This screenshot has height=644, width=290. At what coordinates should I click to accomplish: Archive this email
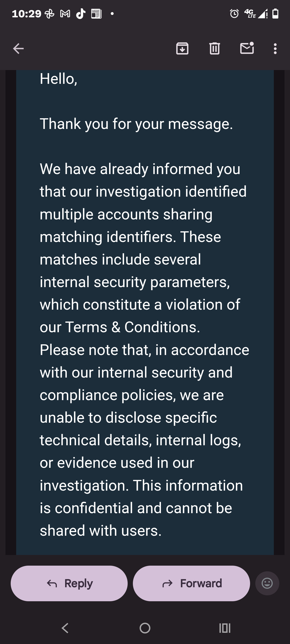pyautogui.click(x=182, y=48)
